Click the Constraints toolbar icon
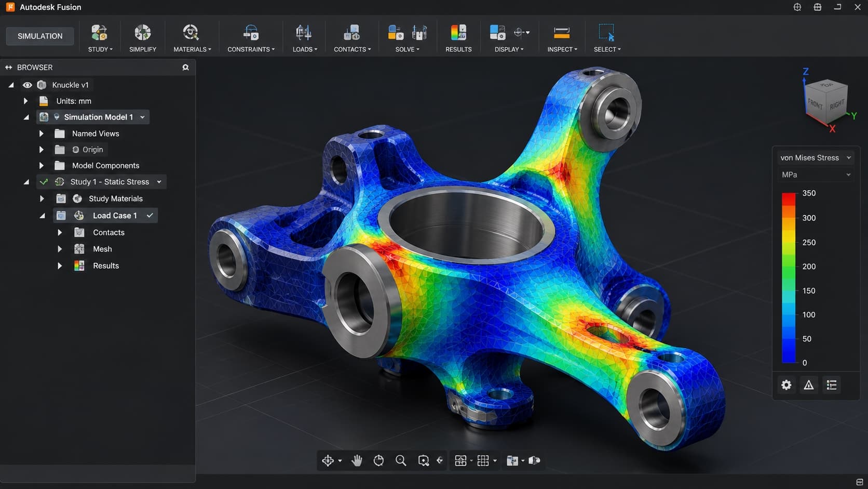 251,33
